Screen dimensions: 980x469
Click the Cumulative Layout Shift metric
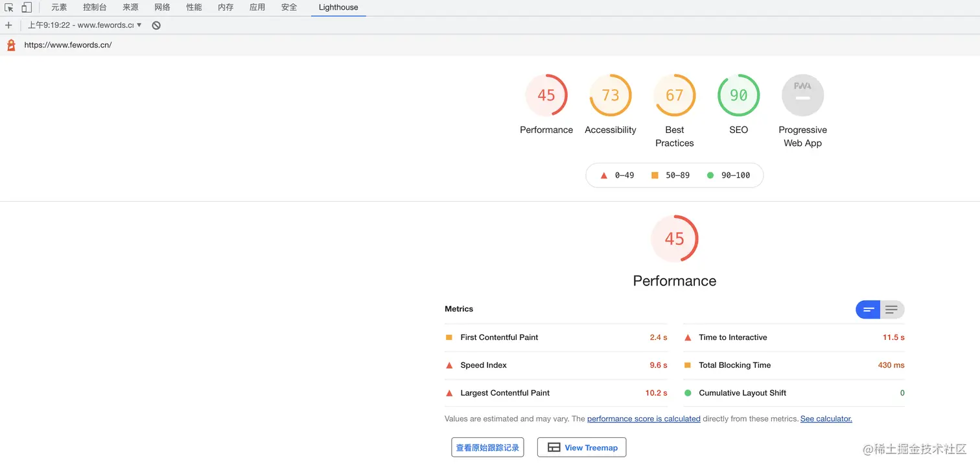tap(794, 393)
